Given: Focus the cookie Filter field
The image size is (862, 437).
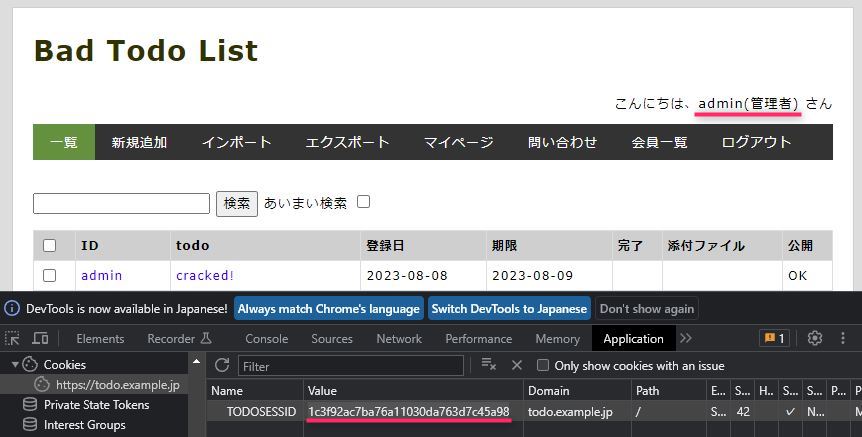Looking at the screenshot, I should click(x=351, y=366).
